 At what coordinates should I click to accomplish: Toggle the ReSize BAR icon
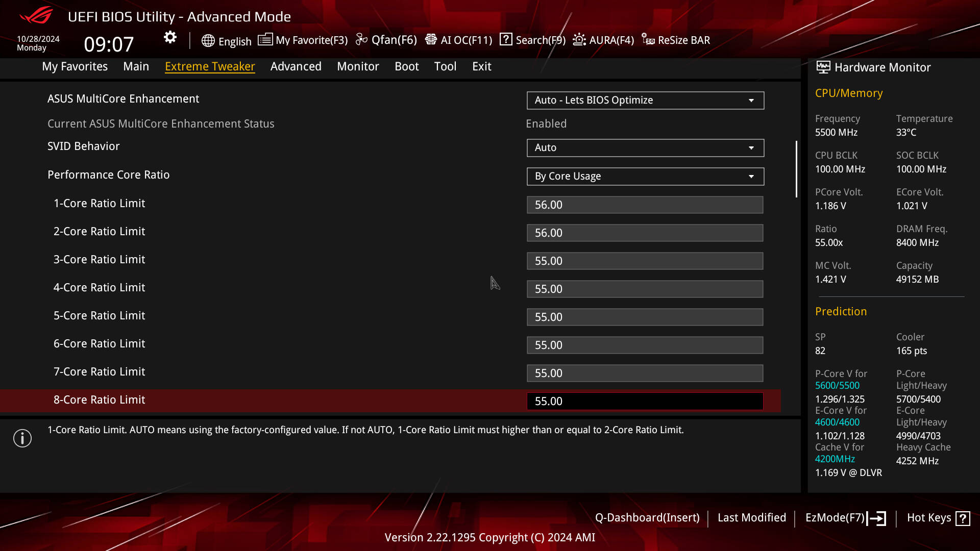(648, 40)
